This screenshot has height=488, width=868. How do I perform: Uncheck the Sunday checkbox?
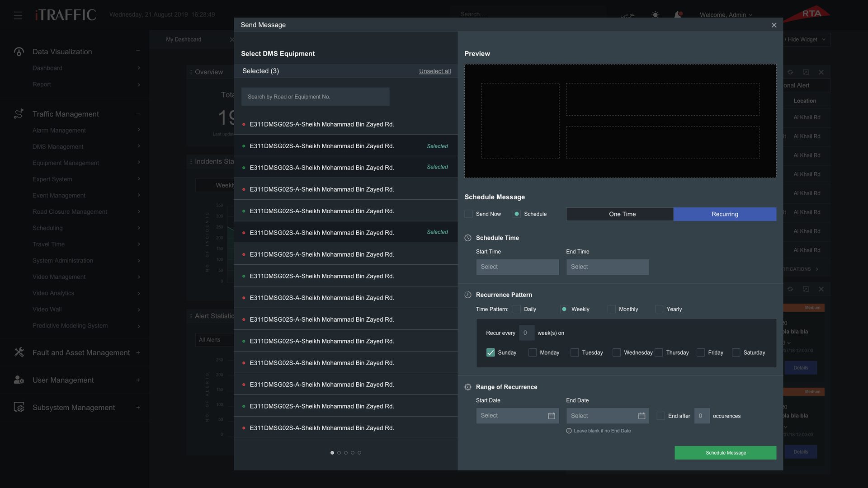[x=491, y=352]
